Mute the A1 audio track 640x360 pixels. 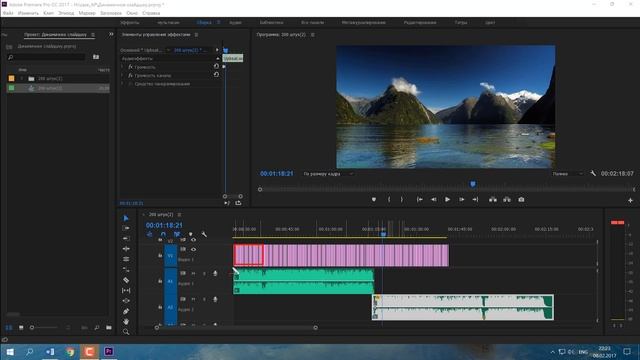(x=193, y=273)
